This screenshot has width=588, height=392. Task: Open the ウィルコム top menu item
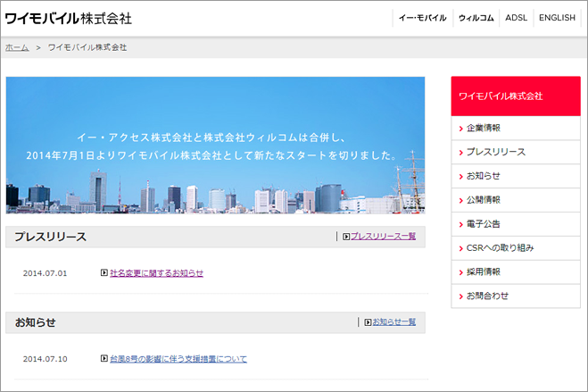pos(476,18)
